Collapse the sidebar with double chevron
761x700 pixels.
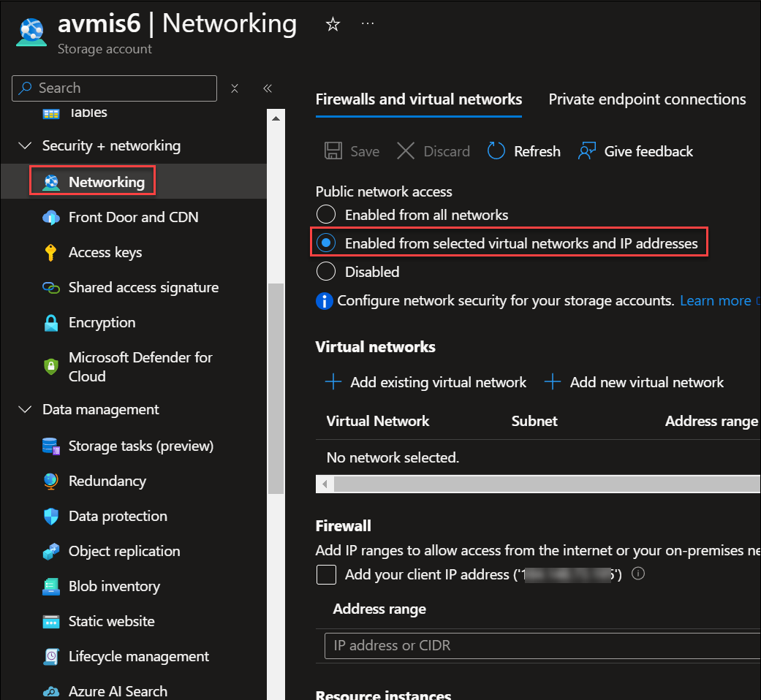[268, 88]
